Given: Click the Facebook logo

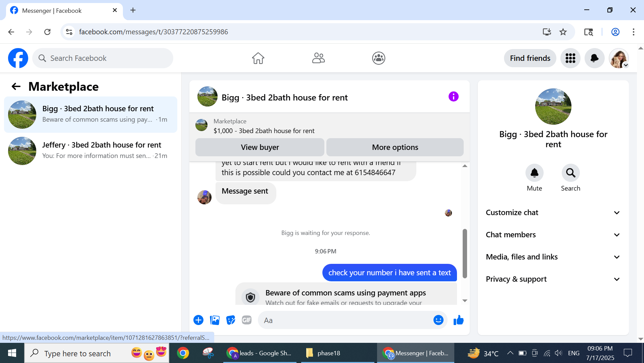Looking at the screenshot, I should pos(18,58).
